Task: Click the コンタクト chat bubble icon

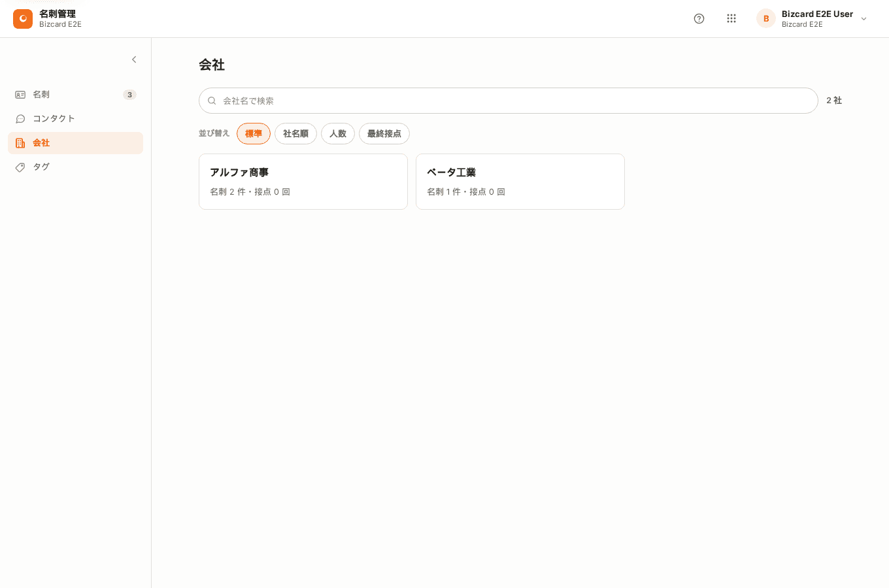Action: coord(20,119)
